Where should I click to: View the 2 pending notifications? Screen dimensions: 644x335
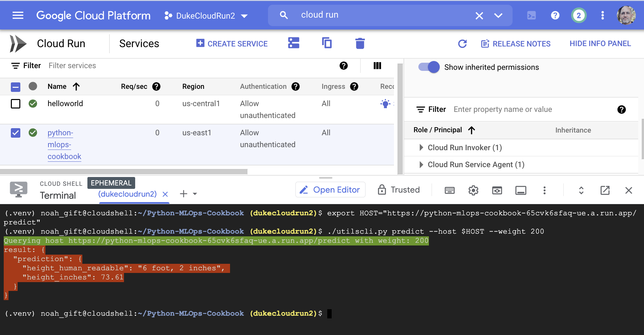(579, 15)
